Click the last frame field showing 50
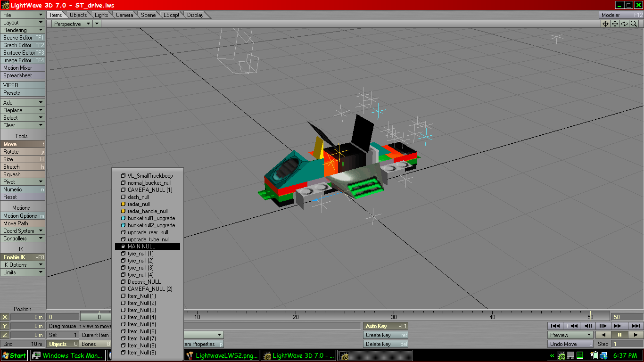 (627, 317)
